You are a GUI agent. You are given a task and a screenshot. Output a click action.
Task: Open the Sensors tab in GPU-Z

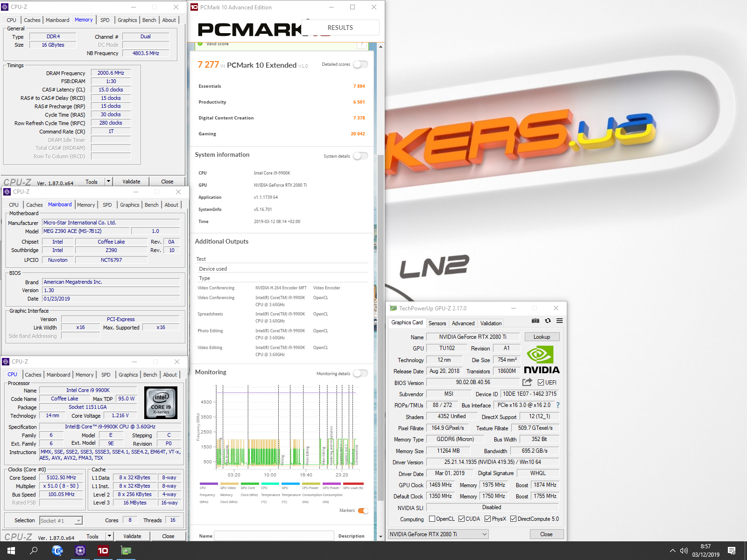(437, 323)
